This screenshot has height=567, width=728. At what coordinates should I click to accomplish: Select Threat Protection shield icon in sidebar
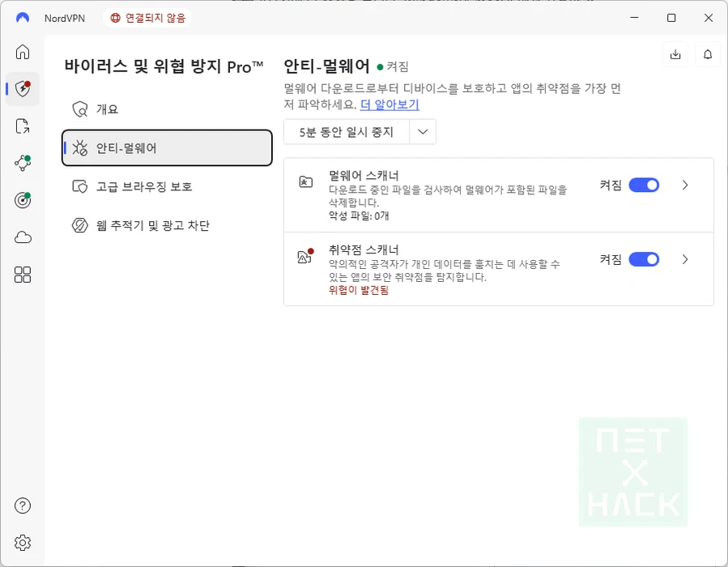(x=23, y=89)
